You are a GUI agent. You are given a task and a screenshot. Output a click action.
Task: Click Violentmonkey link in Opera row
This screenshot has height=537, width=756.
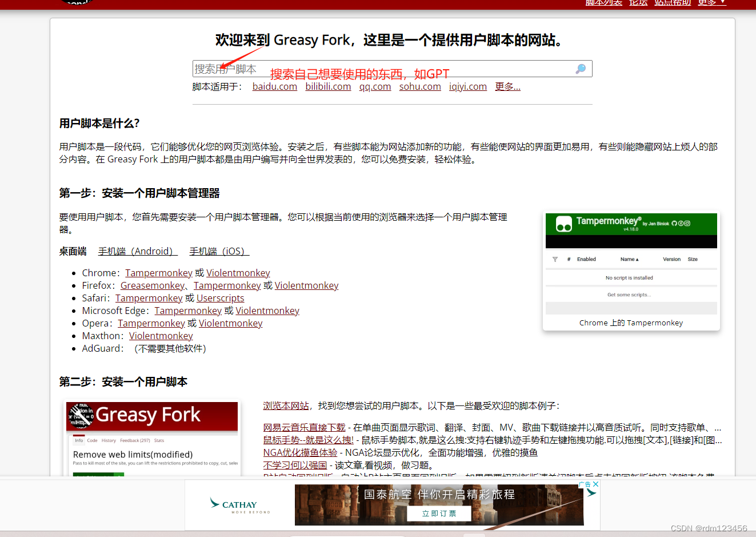[231, 323]
